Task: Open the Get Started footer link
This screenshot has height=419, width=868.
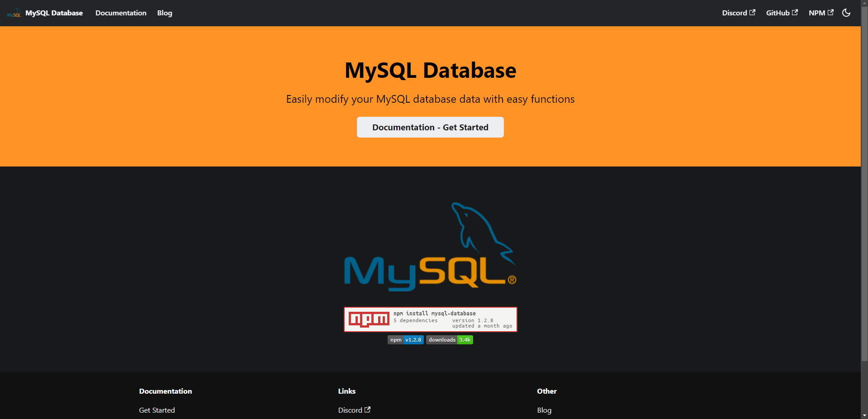Action: (157, 410)
